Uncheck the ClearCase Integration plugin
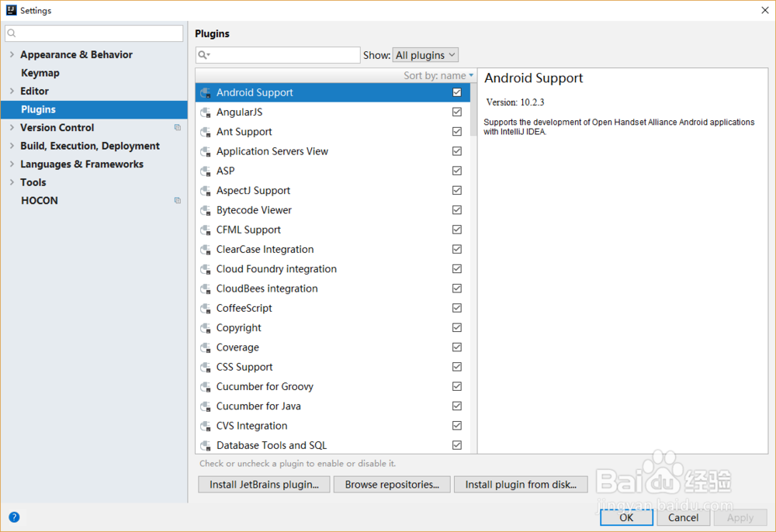The width and height of the screenshot is (776, 532). click(x=457, y=250)
